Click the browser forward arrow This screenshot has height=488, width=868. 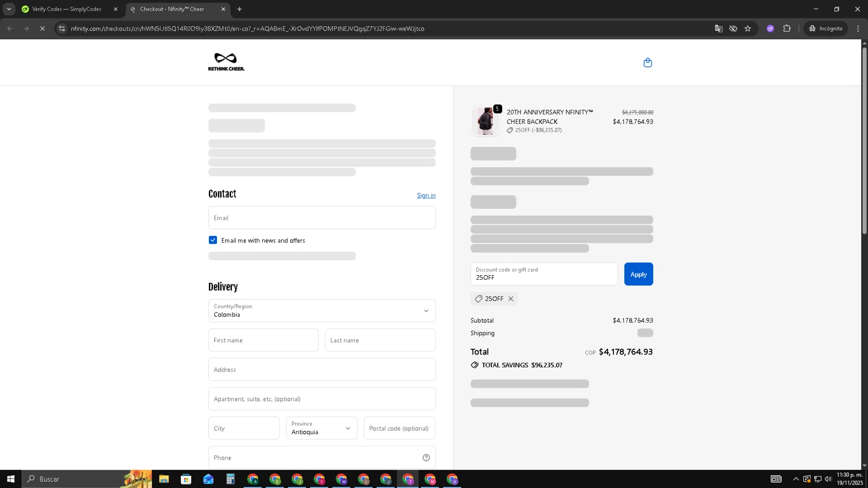[26, 28]
